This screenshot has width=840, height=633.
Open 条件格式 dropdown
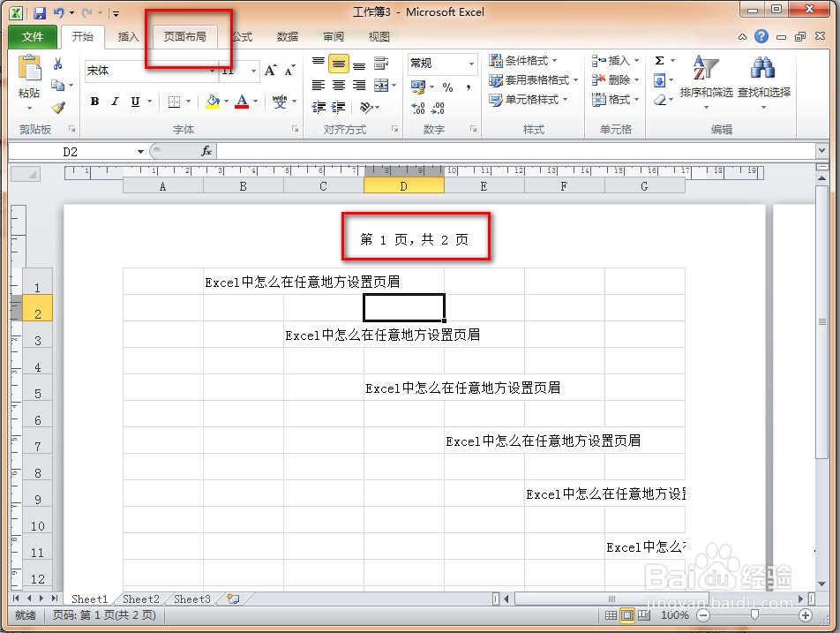(523, 61)
